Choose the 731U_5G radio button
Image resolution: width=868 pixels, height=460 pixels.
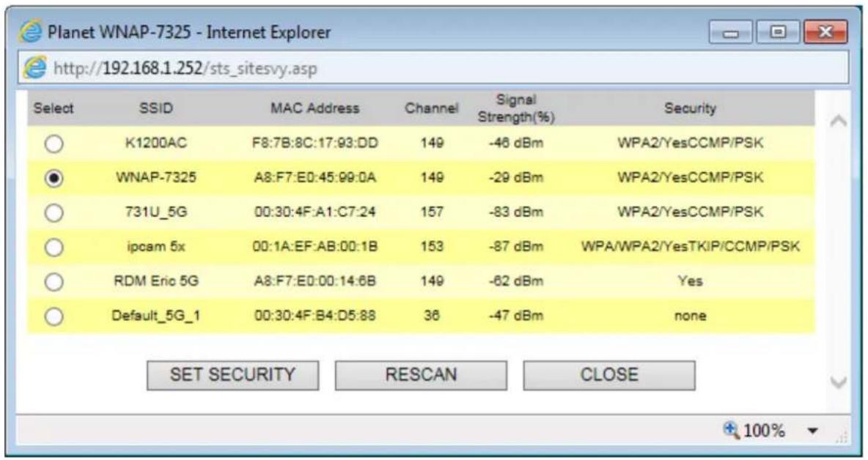[x=54, y=213]
